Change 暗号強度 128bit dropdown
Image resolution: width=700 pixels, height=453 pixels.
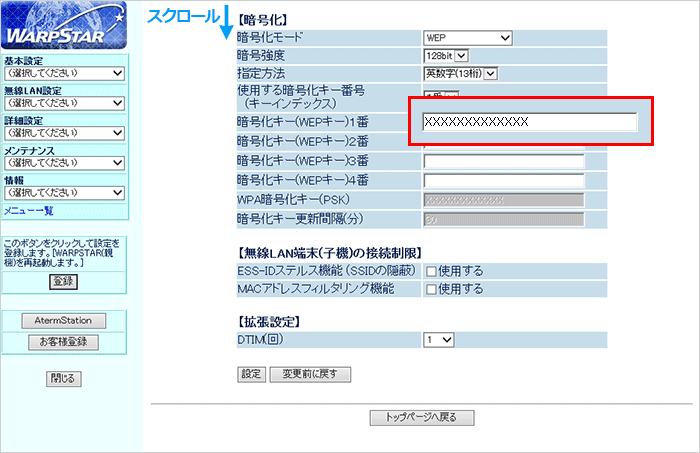[446, 56]
